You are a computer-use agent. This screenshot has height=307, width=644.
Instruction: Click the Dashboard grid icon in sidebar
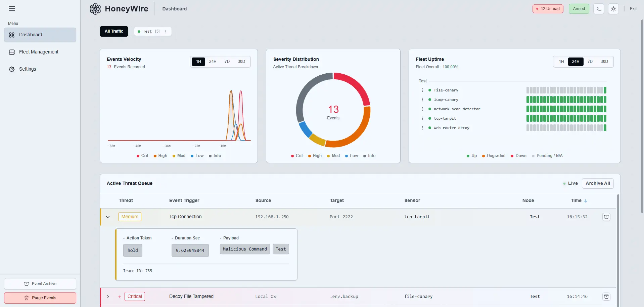coord(12,35)
